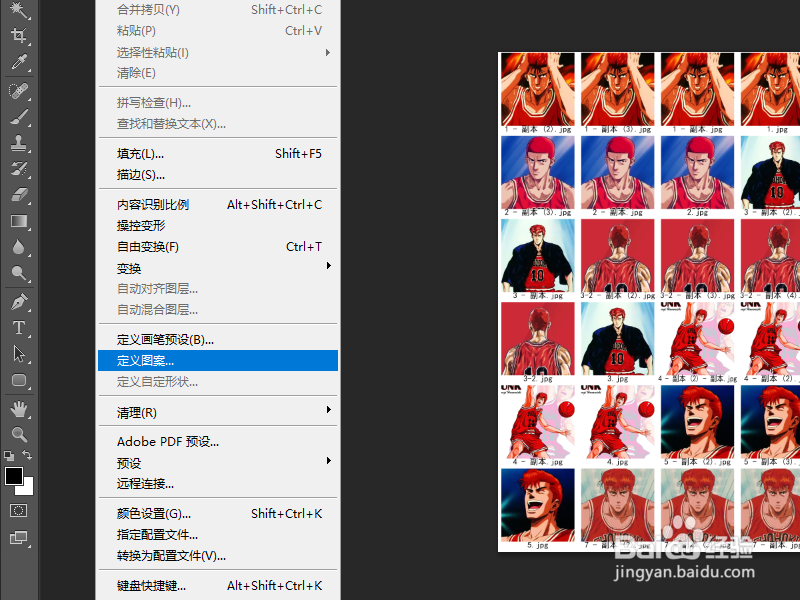
Task: Choose 远程连接... menu item
Action: 218,484
